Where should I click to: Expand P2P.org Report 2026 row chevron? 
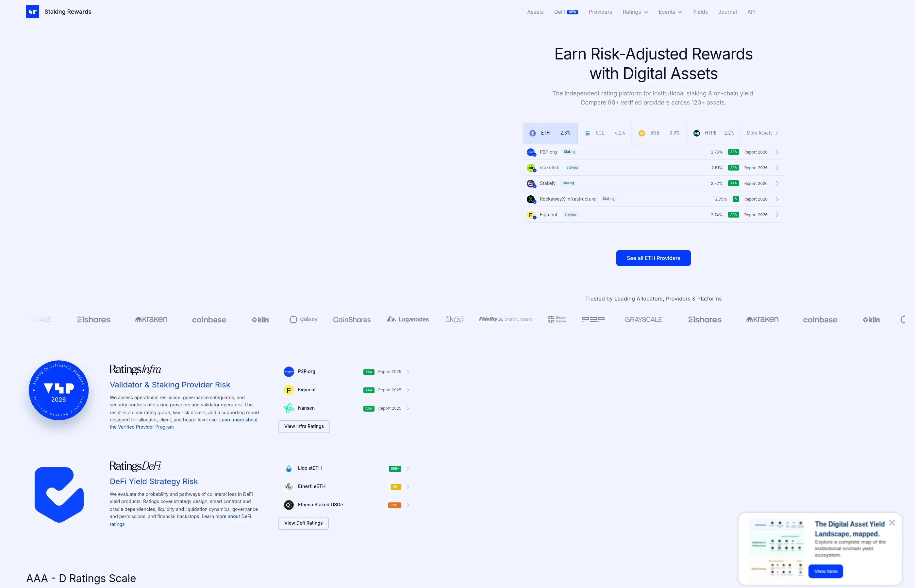777,152
